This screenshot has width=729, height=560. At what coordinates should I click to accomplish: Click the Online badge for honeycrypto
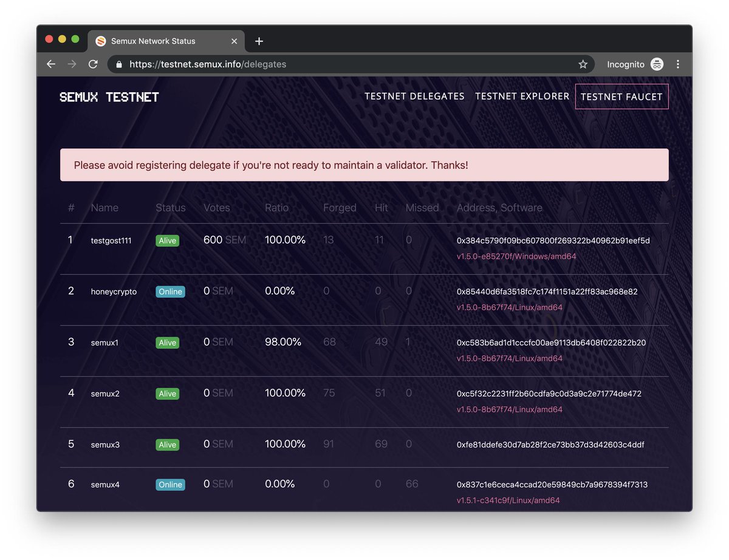[170, 292]
